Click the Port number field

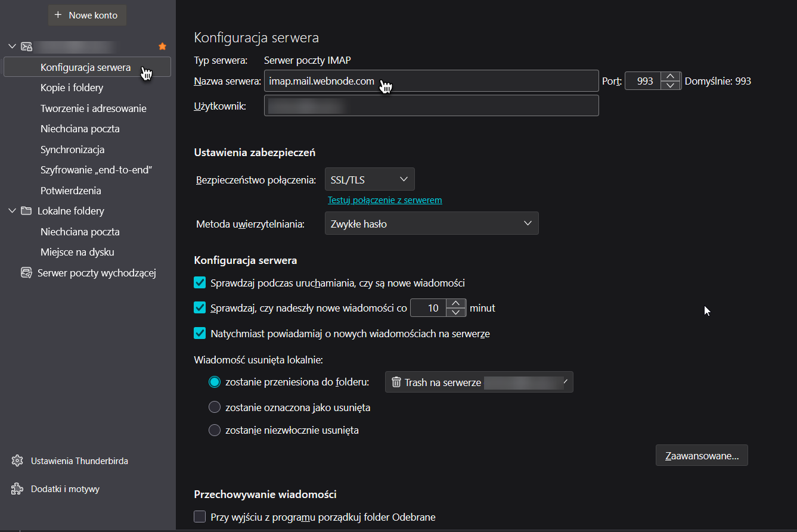643,81
